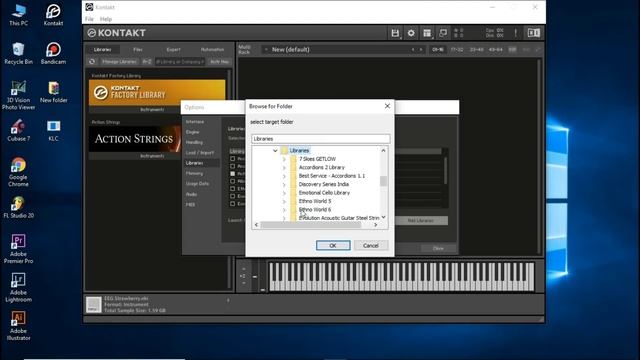Toggle the checked library checkbox in Options list
The height and width of the screenshot is (360, 640).
click(x=233, y=173)
